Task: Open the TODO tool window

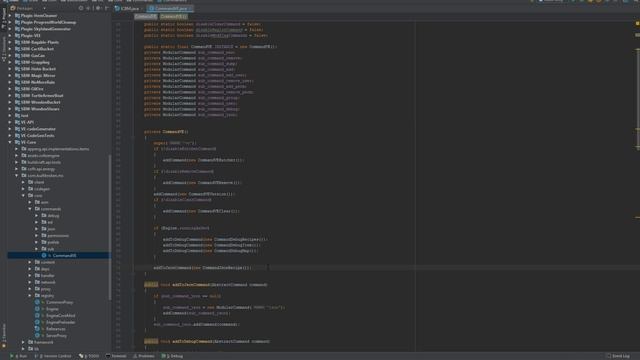Action: tap(89, 356)
